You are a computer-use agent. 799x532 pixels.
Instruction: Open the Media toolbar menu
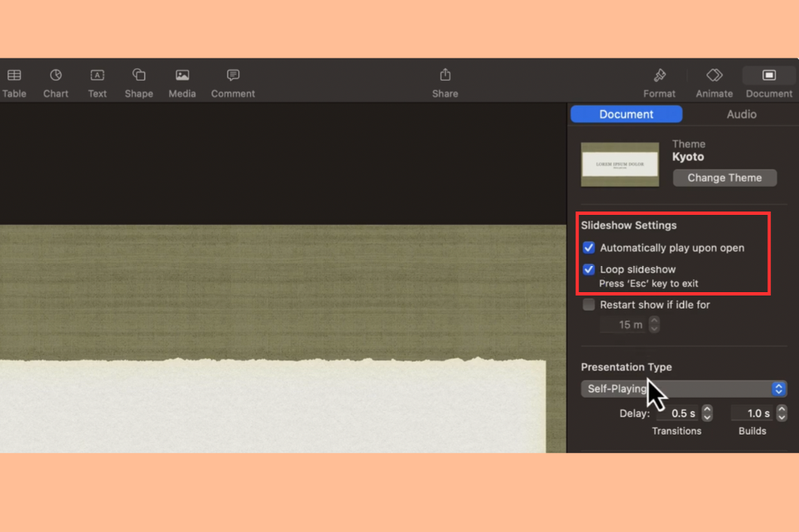182,83
